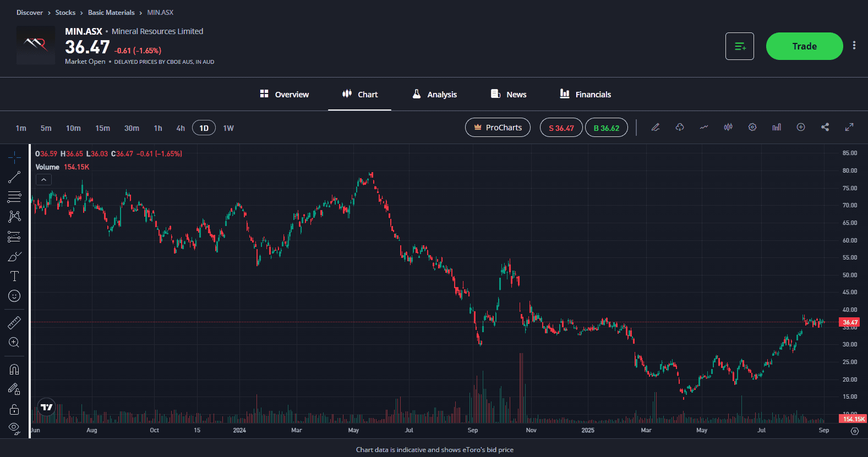Go to Basic Materials breadcrumb
Viewport: 868px width, 457px height.
[x=111, y=12]
